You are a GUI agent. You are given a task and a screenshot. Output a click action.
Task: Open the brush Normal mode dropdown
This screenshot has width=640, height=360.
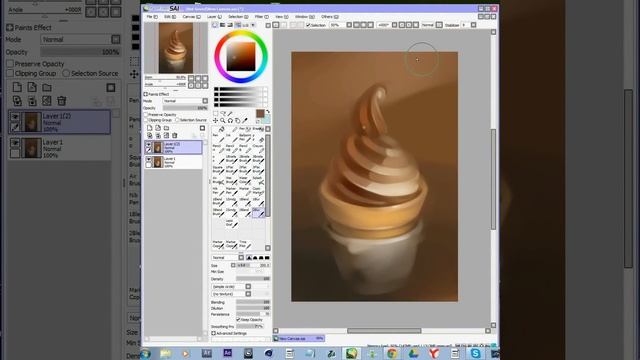[241, 258]
